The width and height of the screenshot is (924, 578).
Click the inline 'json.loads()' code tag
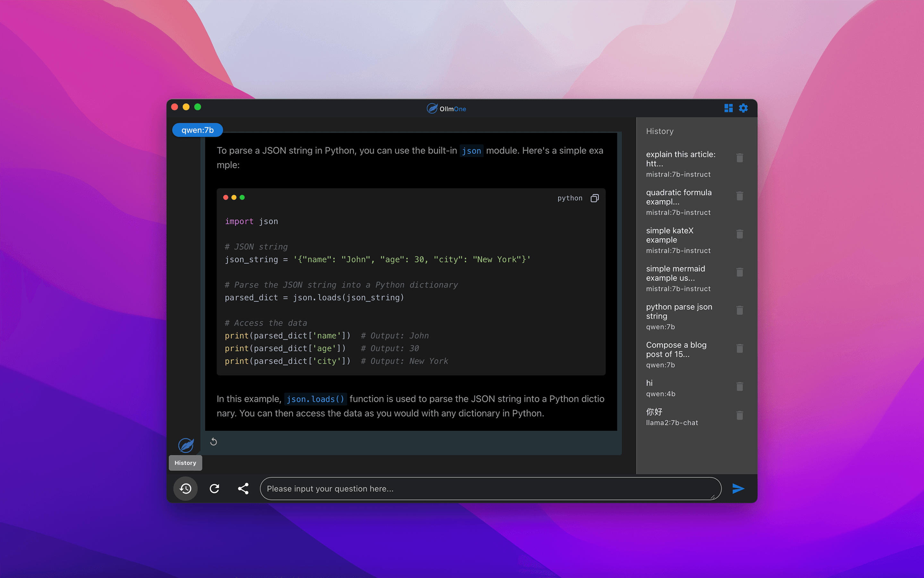click(315, 399)
